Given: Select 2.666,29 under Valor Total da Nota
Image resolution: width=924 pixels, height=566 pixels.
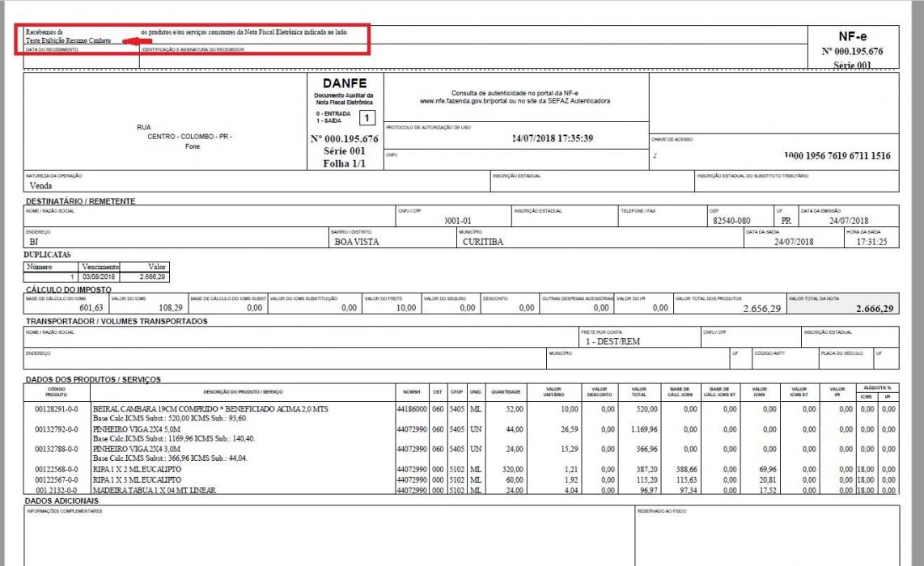Looking at the screenshot, I should point(875,309).
